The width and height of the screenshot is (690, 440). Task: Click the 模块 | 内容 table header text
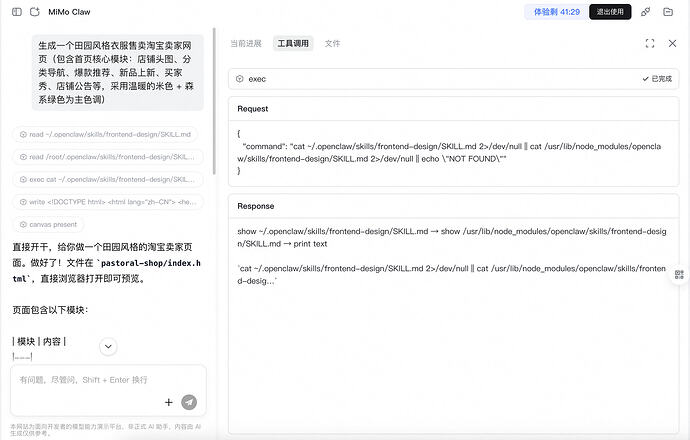39,341
